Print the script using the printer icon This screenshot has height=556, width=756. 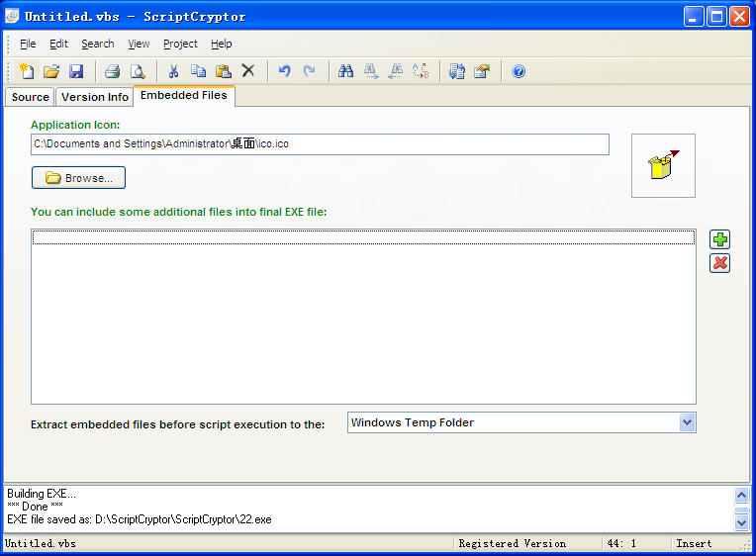[x=113, y=71]
